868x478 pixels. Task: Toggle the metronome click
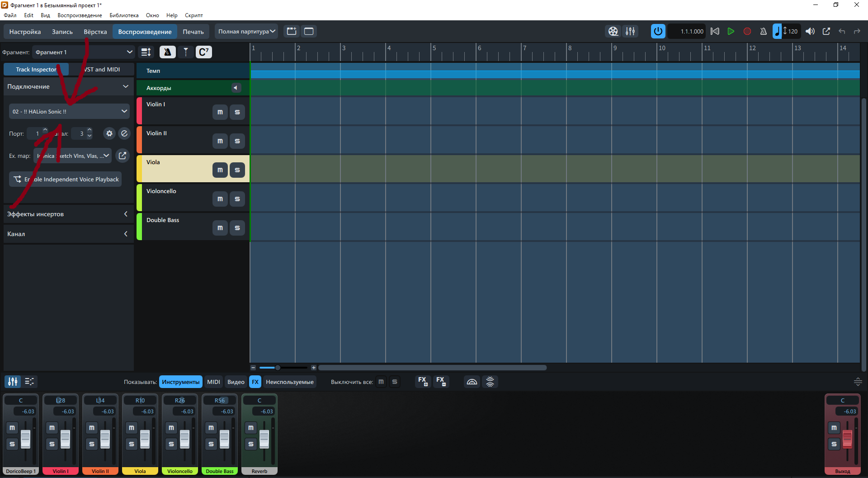point(763,31)
